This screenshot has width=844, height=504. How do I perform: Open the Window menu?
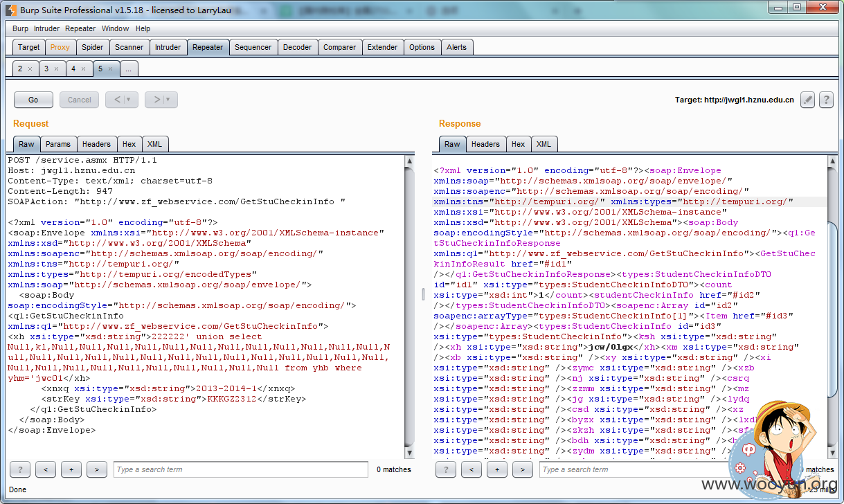pyautogui.click(x=115, y=28)
